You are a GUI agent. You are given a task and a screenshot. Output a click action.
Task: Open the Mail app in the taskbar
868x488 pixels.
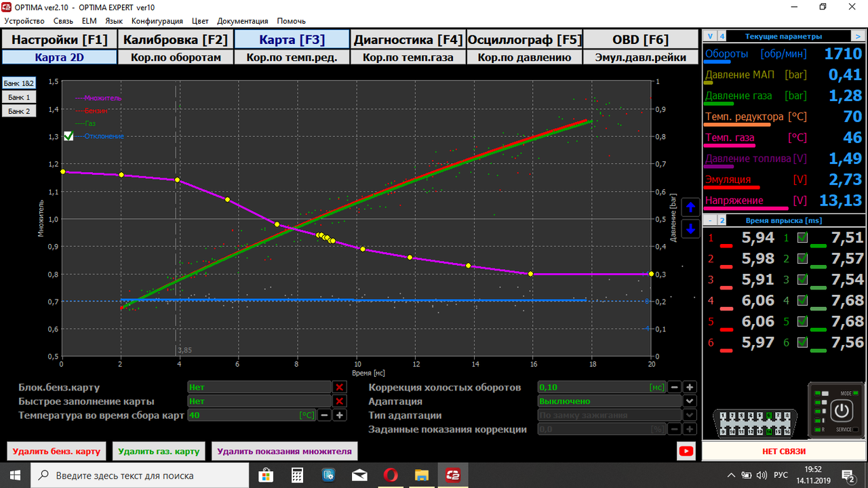(x=359, y=475)
